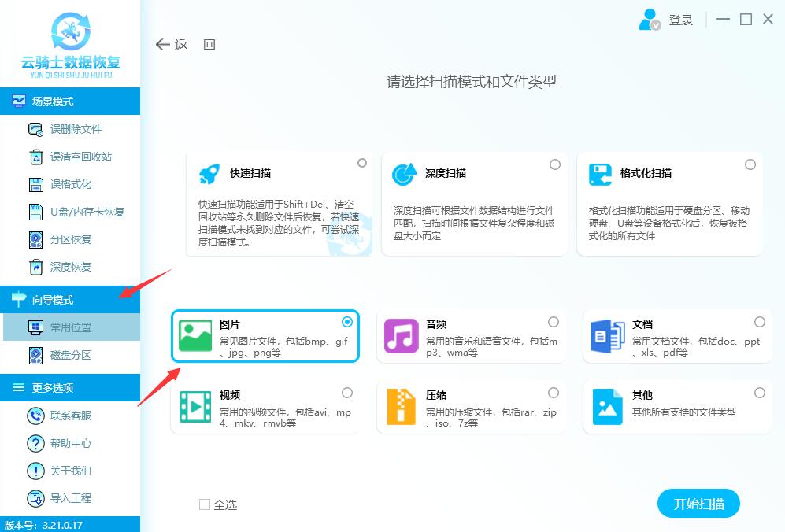
Task: Click the 帮助中心 question mark icon
Action: tap(35, 443)
